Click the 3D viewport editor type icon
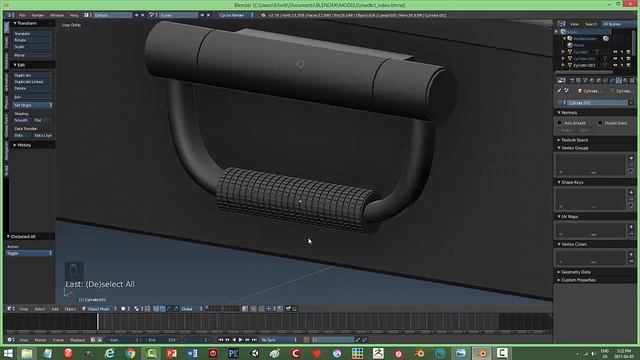640x360 pixels. [x=10, y=309]
